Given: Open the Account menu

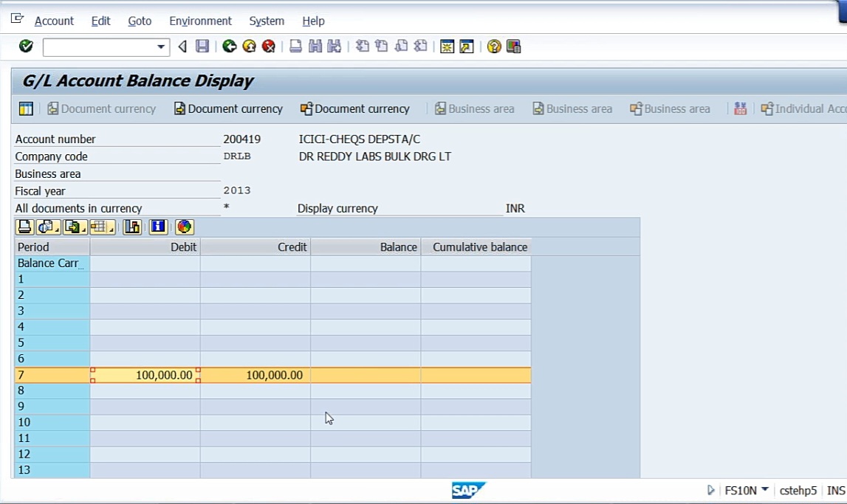Looking at the screenshot, I should pyautogui.click(x=54, y=21).
